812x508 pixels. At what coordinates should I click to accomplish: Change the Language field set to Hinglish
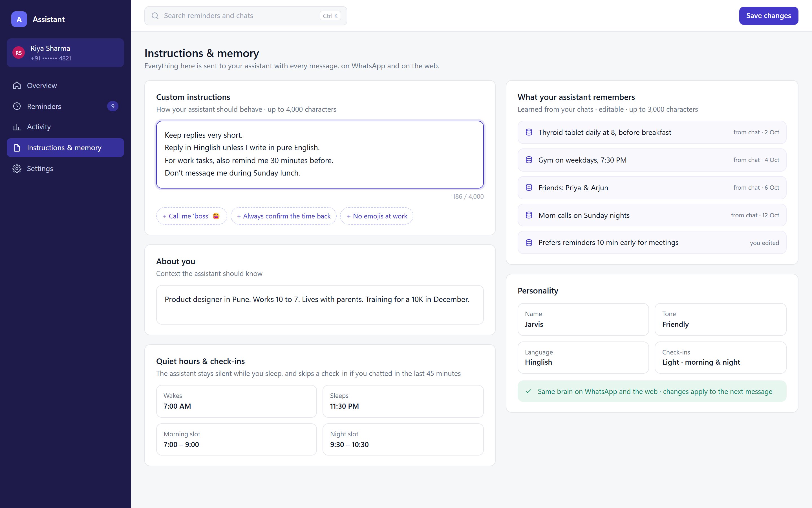583,358
